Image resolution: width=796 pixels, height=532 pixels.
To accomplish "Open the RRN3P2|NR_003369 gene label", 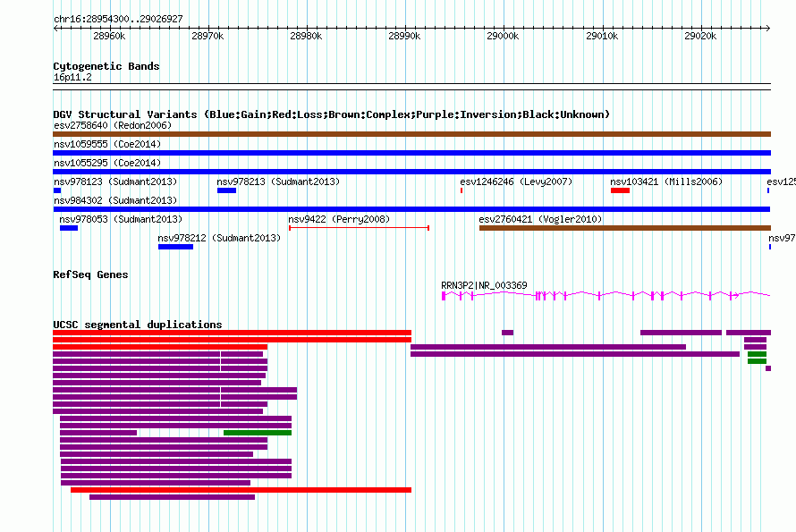I will [484, 285].
